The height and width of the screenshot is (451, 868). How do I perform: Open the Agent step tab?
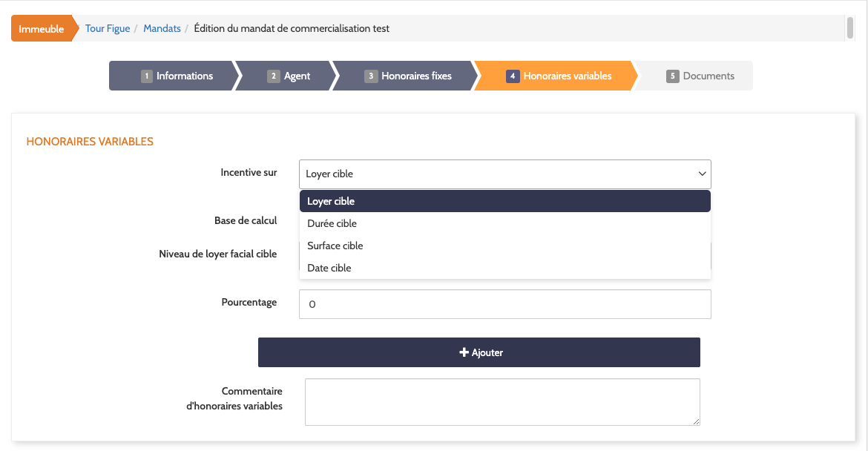click(297, 76)
